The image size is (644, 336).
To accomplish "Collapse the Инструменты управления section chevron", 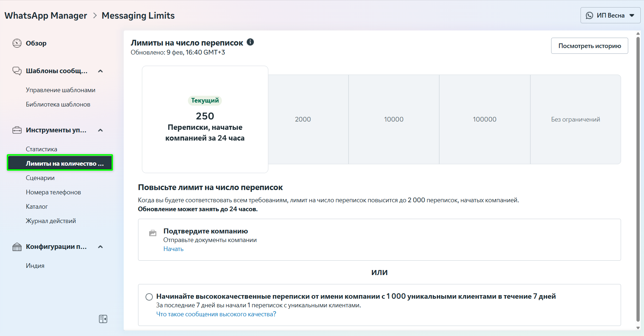I will coord(100,130).
